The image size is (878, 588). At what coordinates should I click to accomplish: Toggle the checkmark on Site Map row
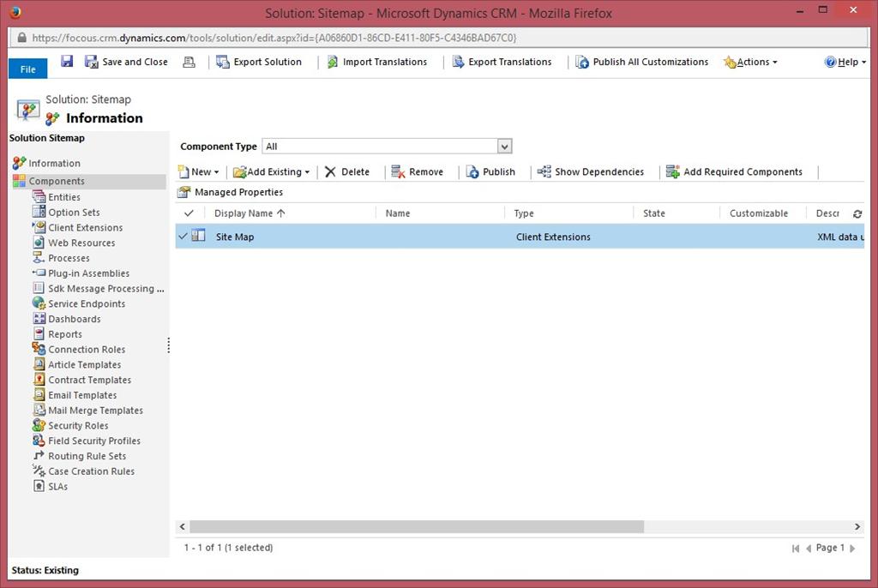coord(183,237)
